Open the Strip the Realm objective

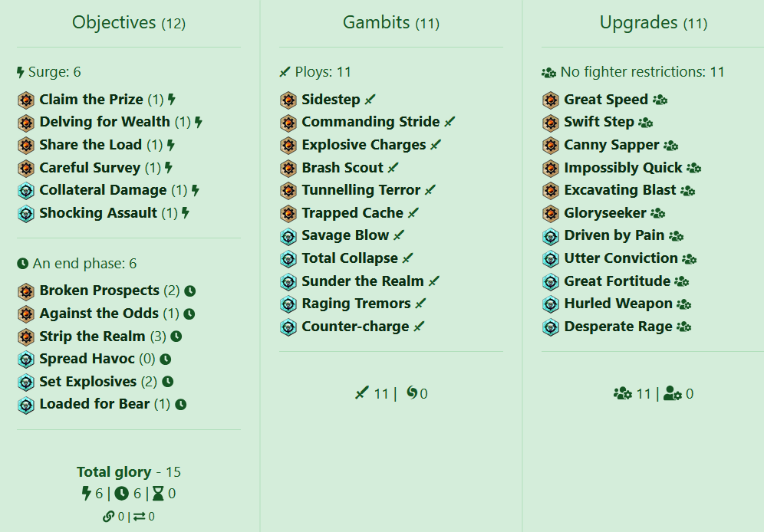(x=92, y=337)
